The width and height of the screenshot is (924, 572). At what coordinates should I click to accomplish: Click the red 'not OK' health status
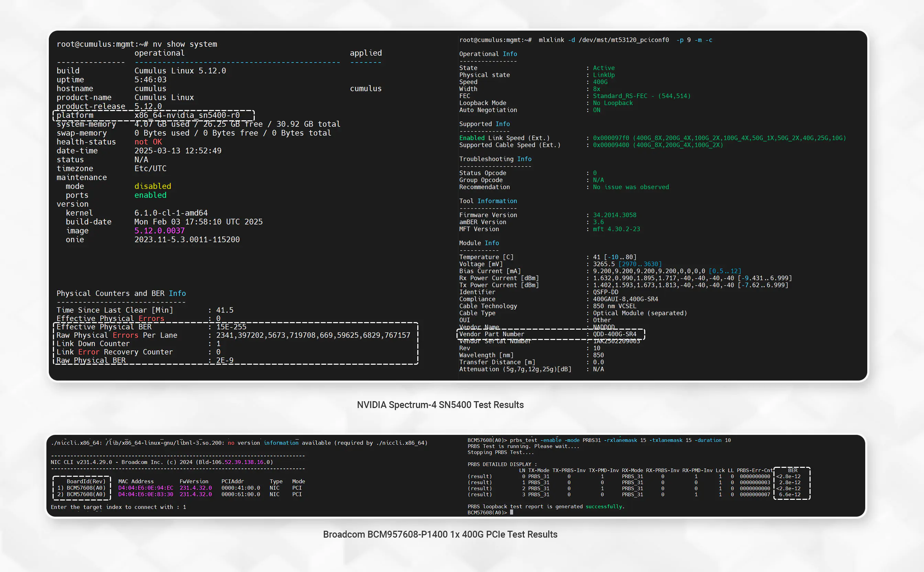pos(148,142)
